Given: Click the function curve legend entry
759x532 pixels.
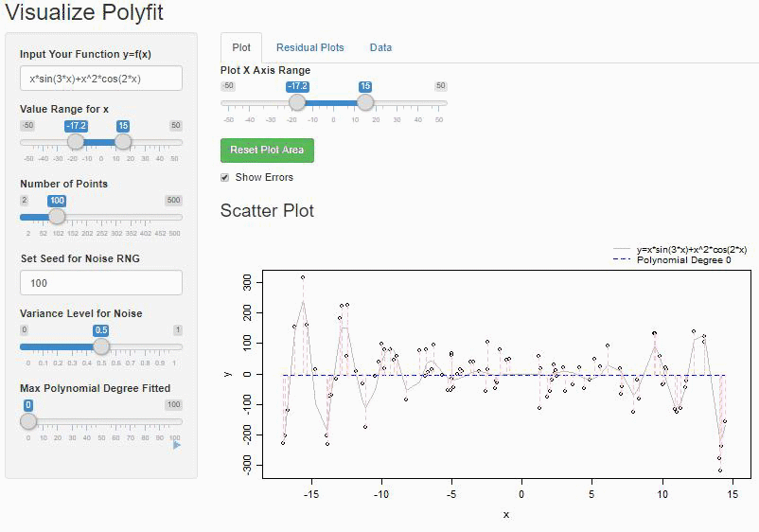Looking at the screenshot, I should pos(680,249).
